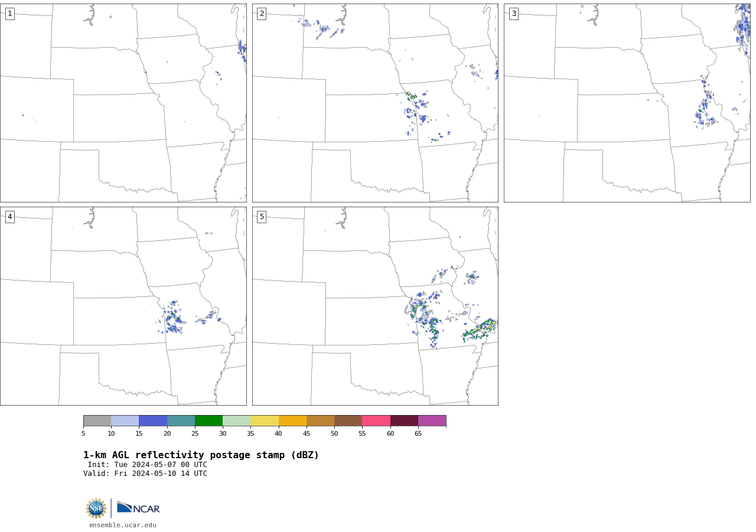Click the light blue 10-15 dBZ swatch
This screenshot has height=532, width=756.
coord(125,420)
